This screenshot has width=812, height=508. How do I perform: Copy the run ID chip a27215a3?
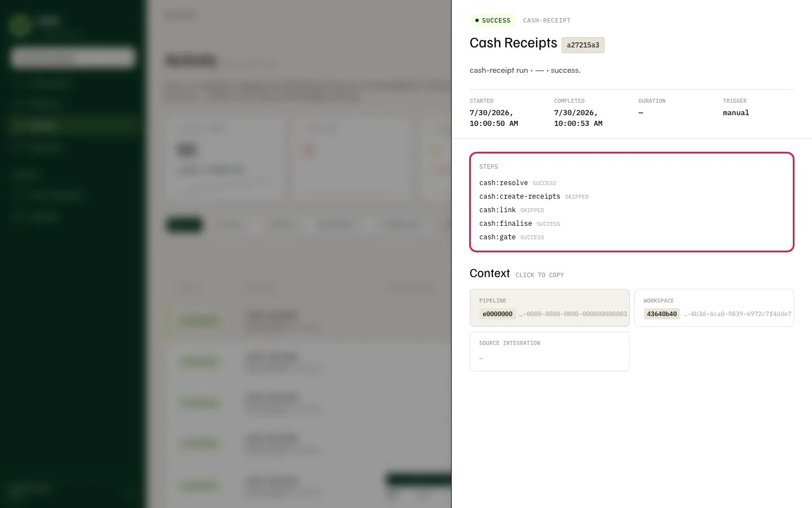pos(583,45)
